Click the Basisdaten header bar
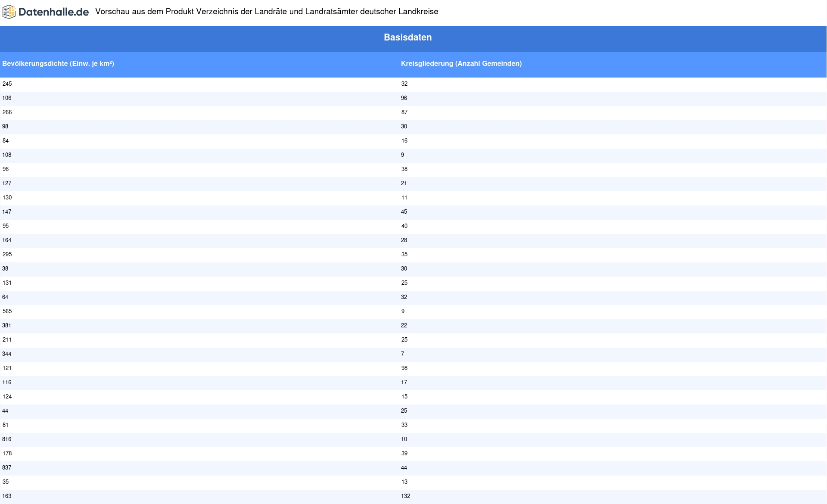The height and width of the screenshot is (504, 827). pyautogui.click(x=407, y=37)
